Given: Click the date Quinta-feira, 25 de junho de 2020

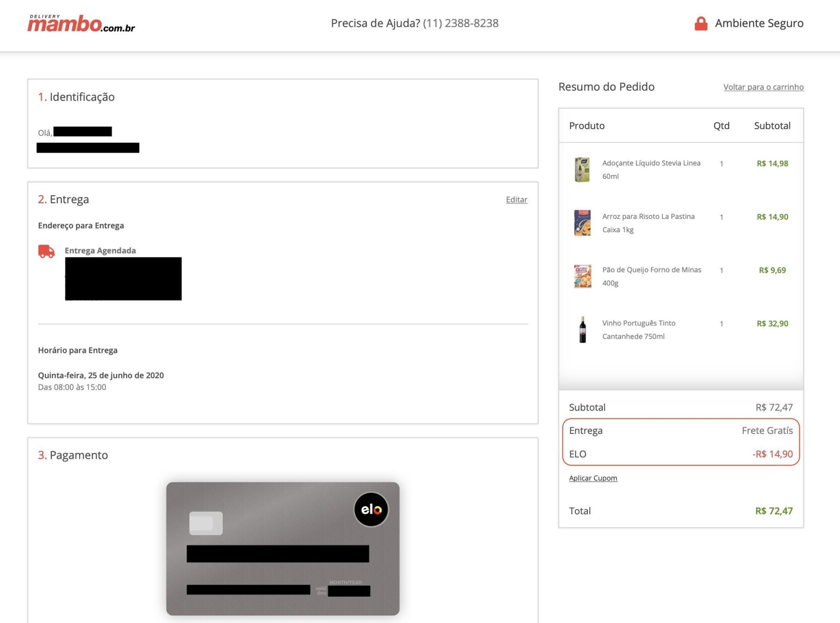Looking at the screenshot, I should coord(101,375).
